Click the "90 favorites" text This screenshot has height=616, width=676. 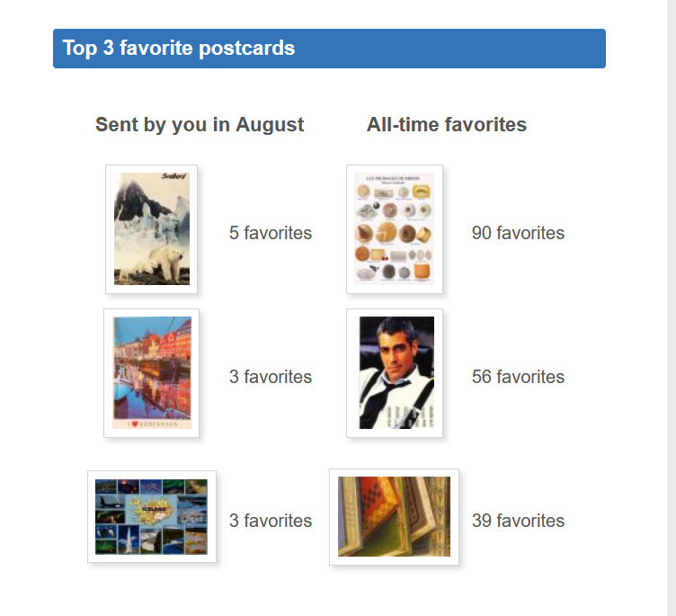518,233
